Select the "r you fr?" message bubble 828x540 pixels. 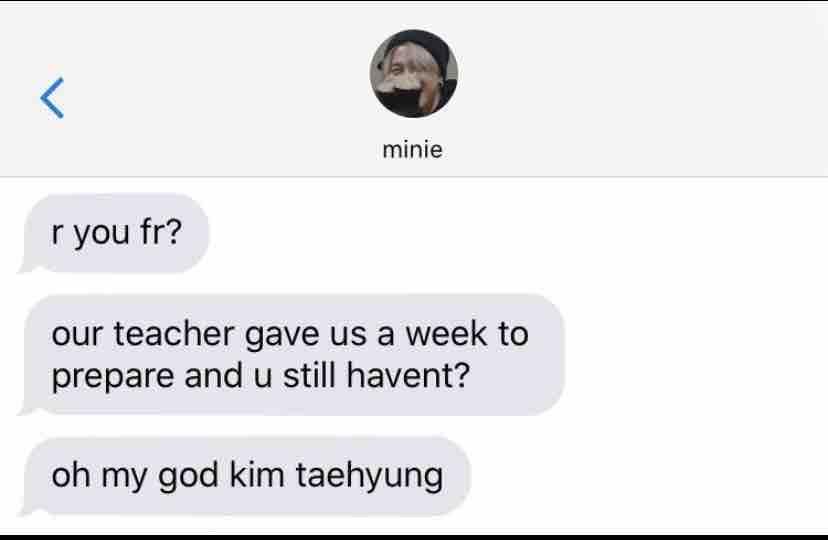point(114,233)
